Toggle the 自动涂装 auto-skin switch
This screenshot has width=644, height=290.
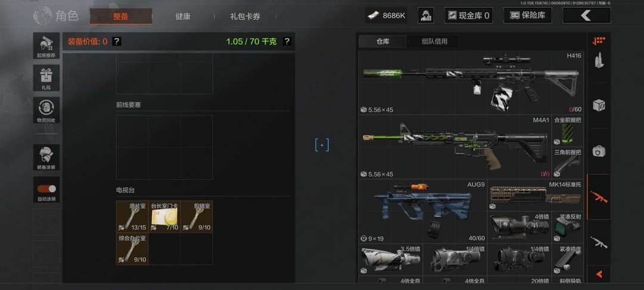coord(47,189)
